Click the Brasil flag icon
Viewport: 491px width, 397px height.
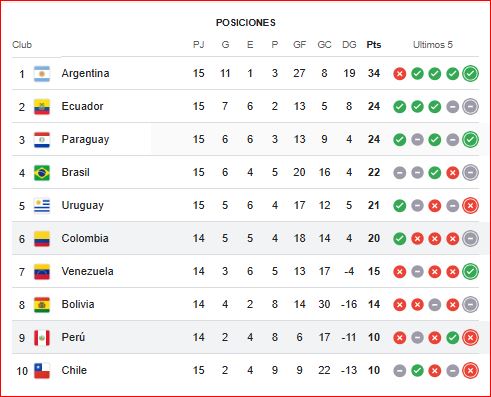(x=42, y=173)
